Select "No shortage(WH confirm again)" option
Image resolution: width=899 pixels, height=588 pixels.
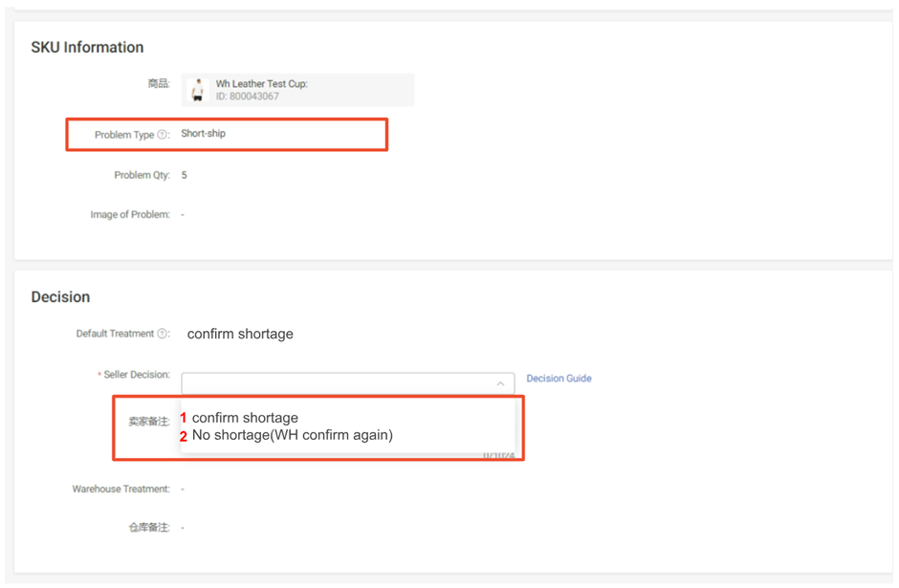[x=292, y=435]
